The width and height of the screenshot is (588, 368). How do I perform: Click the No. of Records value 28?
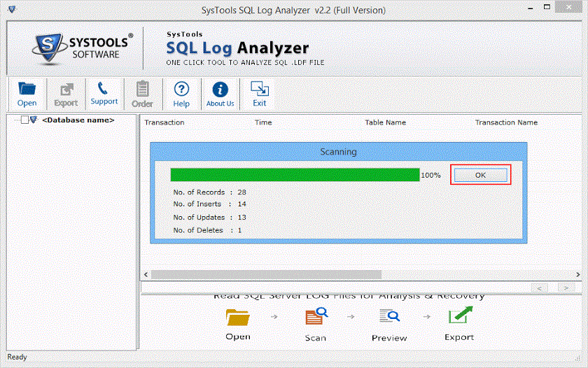click(x=242, y=192)
